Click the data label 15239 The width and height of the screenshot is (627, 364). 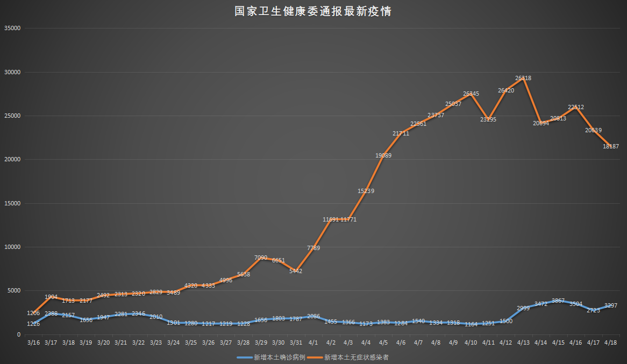(366, 191)
